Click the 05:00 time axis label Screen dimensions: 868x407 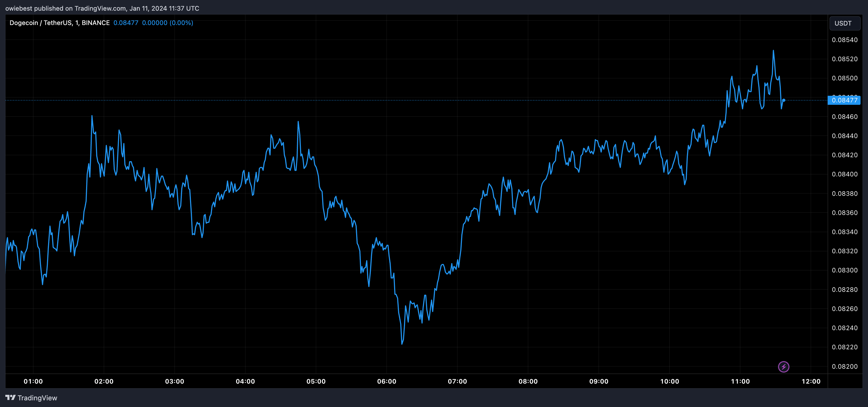tap(316, 381)
